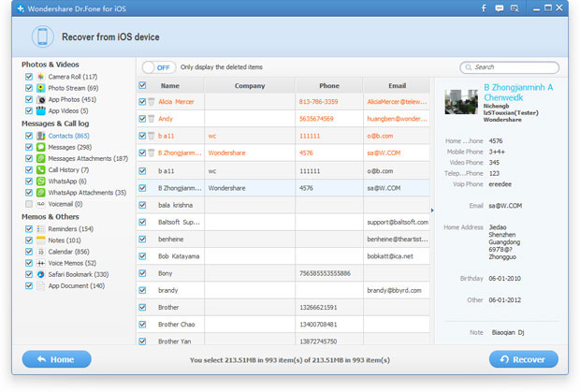Collapse the contact detail panel arrow
Image resolution: width=580 pixels, height=392 pixels.
pos(432,211)
